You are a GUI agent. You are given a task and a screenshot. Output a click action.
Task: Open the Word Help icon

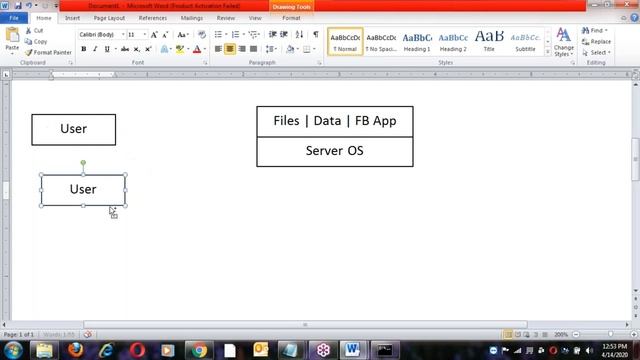[634, 18]
